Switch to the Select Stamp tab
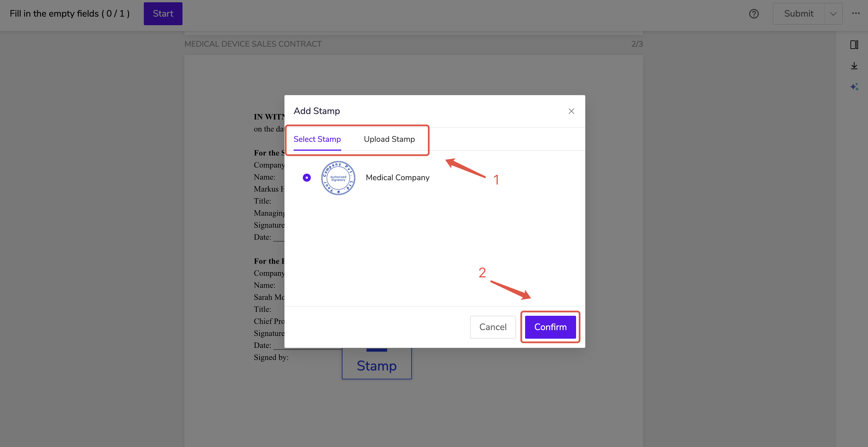The image size is (868, 447). click(317, 139)
